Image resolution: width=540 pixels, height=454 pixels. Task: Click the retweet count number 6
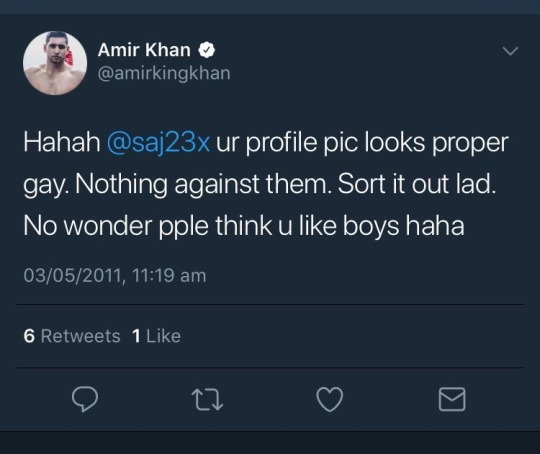click(29, 336)
